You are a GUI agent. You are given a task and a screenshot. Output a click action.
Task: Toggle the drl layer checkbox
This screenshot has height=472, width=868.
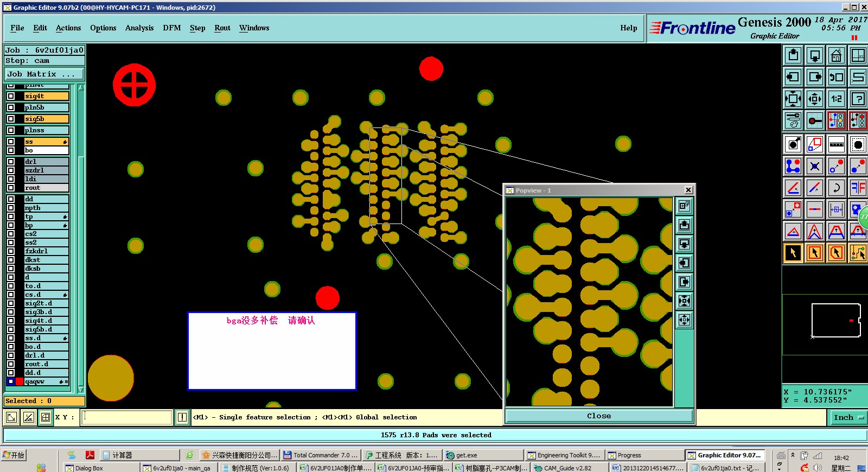[11, 162]
